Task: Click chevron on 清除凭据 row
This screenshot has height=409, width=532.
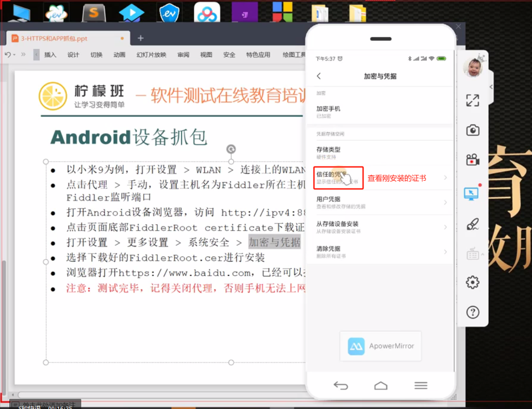Action: [x=445, y=252]
